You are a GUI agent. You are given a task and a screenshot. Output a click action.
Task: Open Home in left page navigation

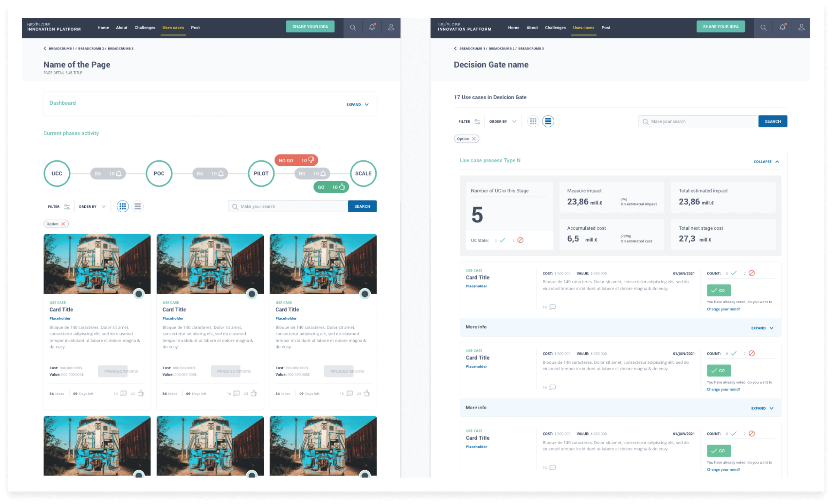(103, 27)
